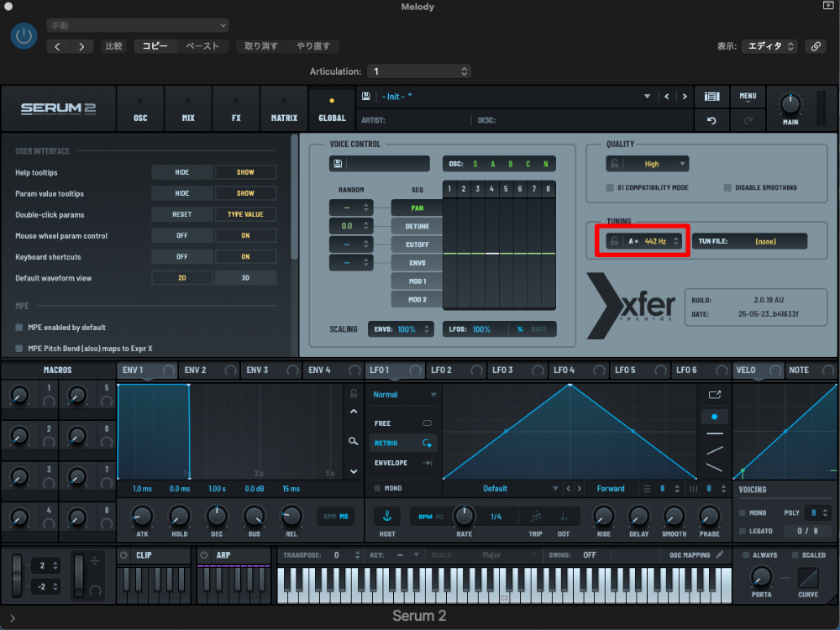Click the A = 442 Hz tuning field

[x=643, y=241]
